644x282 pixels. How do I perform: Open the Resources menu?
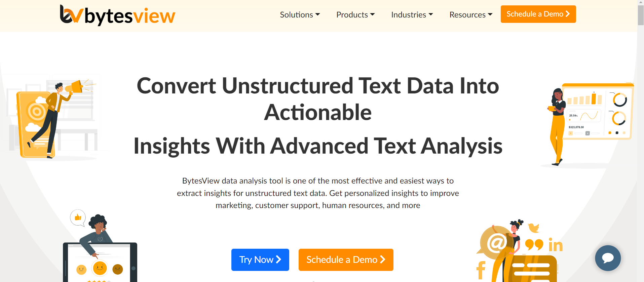[471, 15]
